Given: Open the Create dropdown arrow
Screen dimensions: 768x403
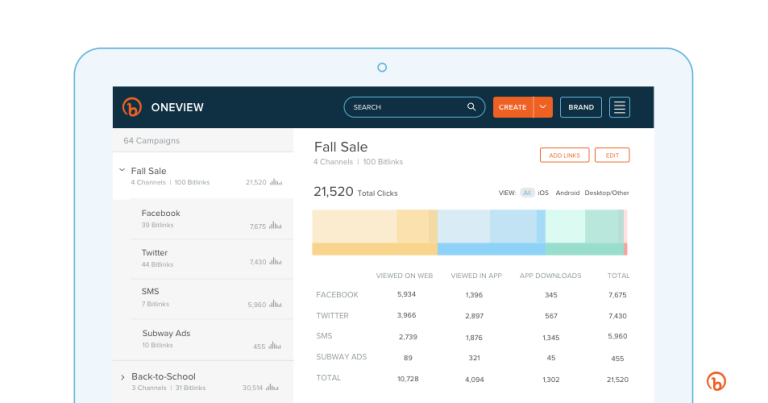Looking at the screenshot, I should [x=543, y=107].
